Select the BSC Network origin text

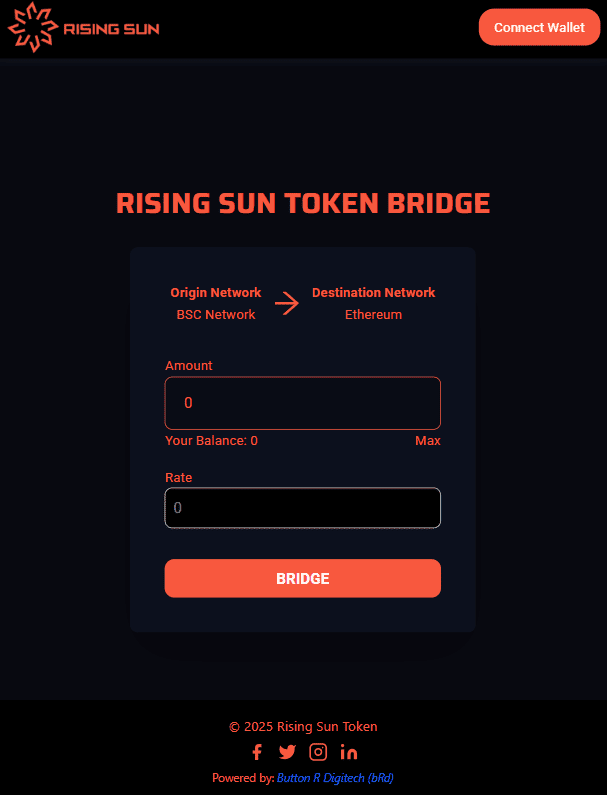click(216, 315)
